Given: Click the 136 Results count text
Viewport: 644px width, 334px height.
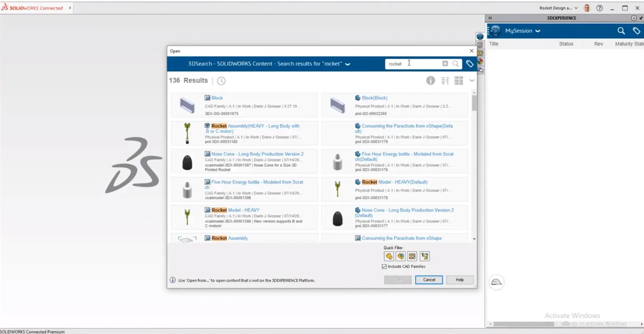Looking at the screenshot, I should pos(188,80).
